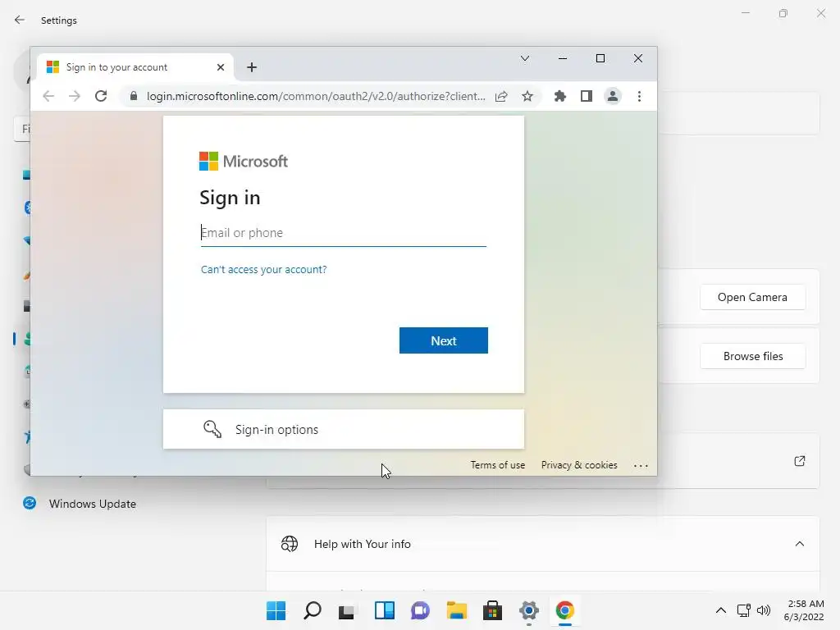Image resolution: width=840 pixels, height=630 pixels.
Task: Reload the Microsoft sign-in page
Action: point(101,97)
